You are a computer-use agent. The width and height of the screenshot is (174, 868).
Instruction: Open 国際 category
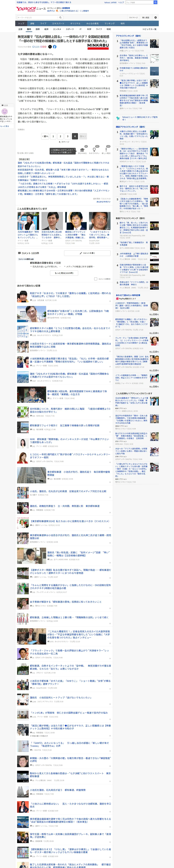(38, 29)
